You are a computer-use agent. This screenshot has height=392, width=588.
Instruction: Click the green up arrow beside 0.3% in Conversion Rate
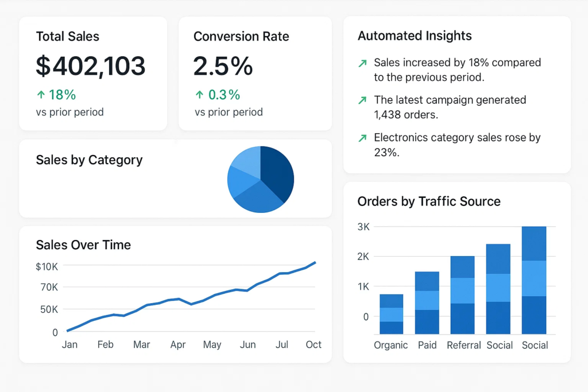pos(199,95)
